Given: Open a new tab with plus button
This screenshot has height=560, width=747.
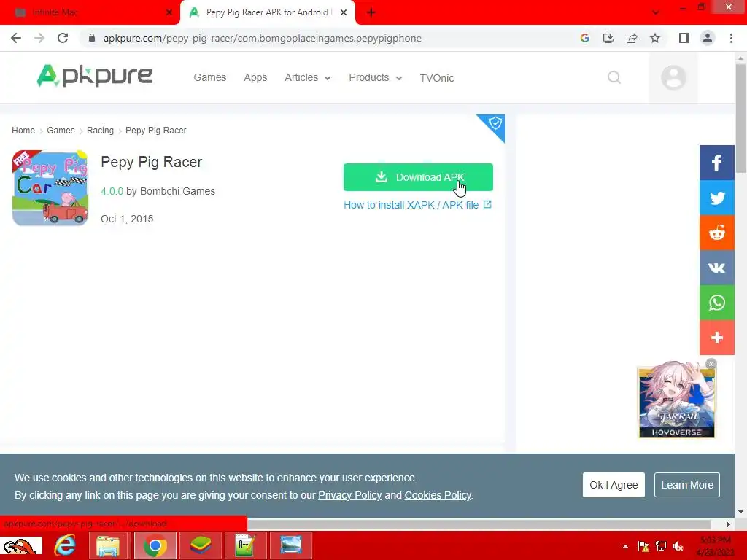Looking at the screenshot, I should click(371, 12).
